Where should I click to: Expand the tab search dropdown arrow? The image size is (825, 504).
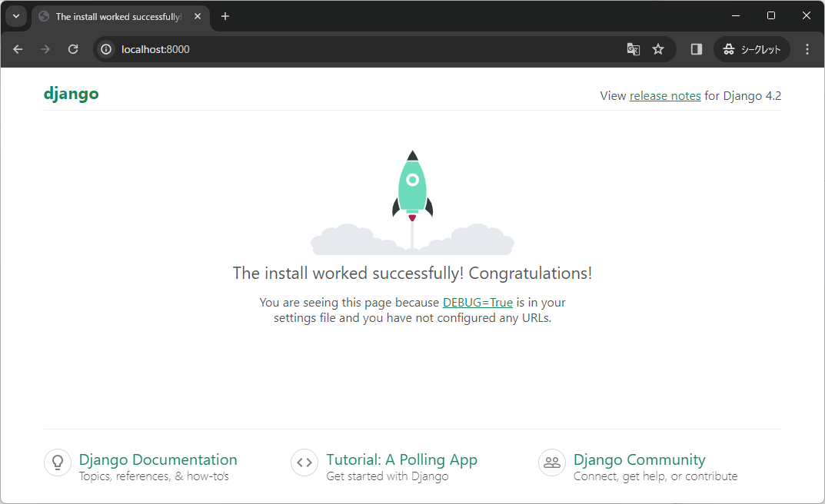[16, 16]
